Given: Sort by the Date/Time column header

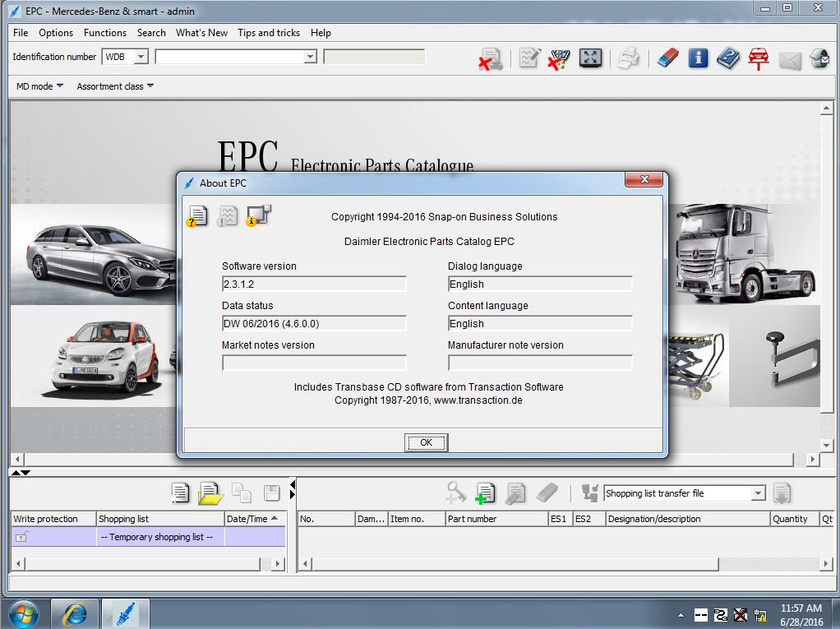Looking at the screenshot, I should pos(255,519).
